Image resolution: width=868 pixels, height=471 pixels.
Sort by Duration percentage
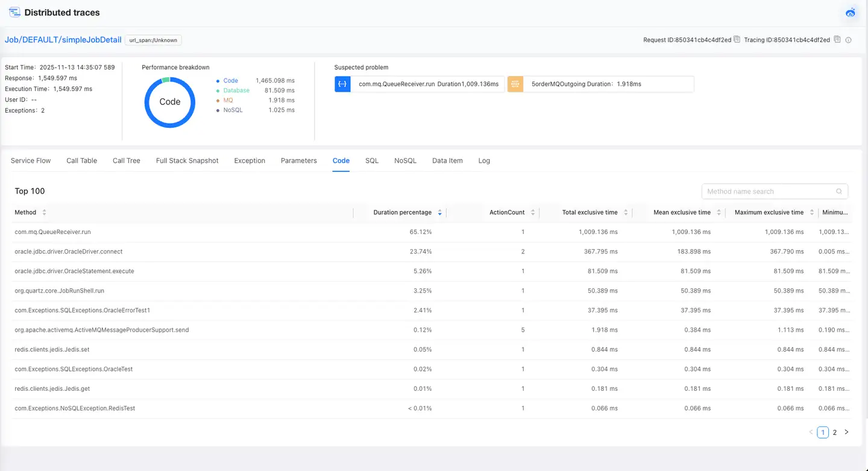click(439, 213)
